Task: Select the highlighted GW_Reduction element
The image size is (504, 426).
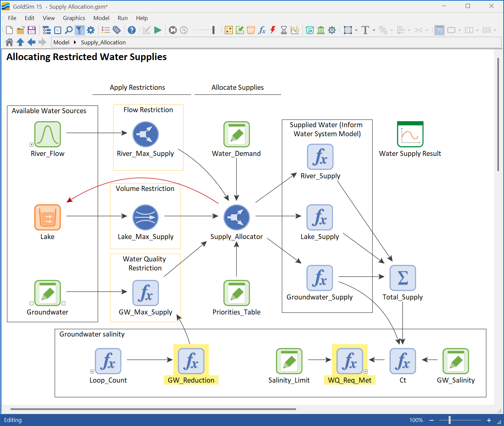Action: [x=191, y=361]
